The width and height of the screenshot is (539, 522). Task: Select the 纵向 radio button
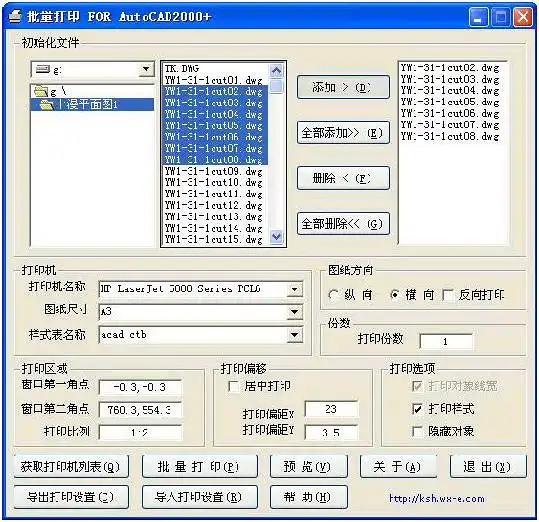[333, 295]
